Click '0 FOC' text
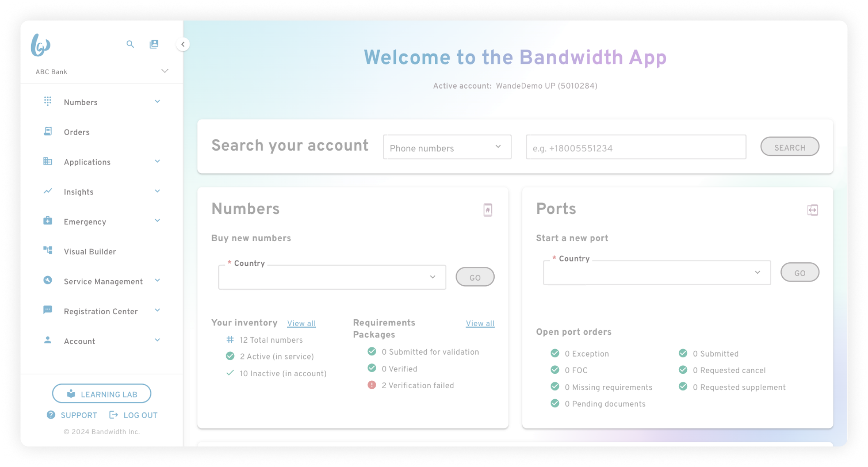 [x=576, y=370]
